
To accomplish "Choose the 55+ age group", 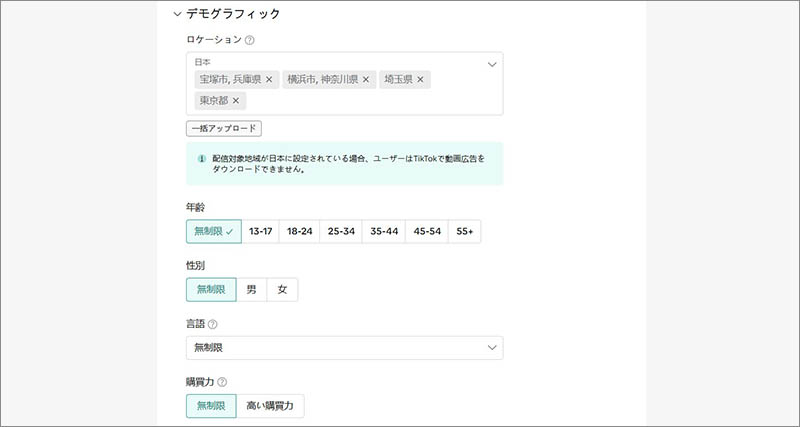I will click(x=464, y=231).
